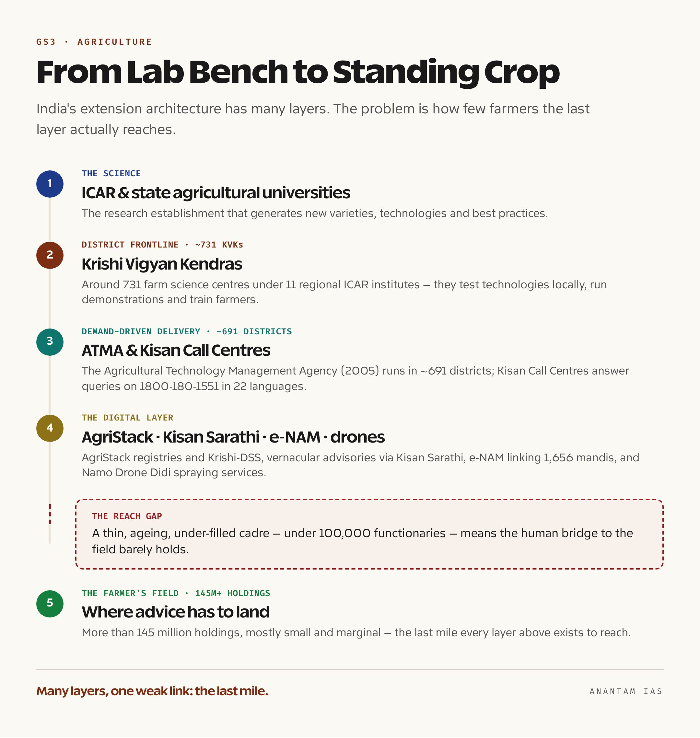Click the blue number 1 circle
This screenshot has width=700, height=738.
tap(50, 184)
